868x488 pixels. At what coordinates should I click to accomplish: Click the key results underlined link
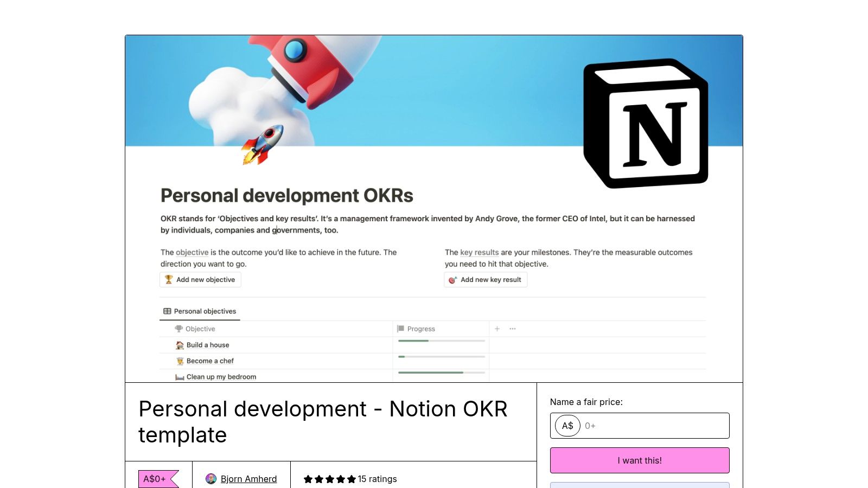pyautogui.click(x=479, y=252)
